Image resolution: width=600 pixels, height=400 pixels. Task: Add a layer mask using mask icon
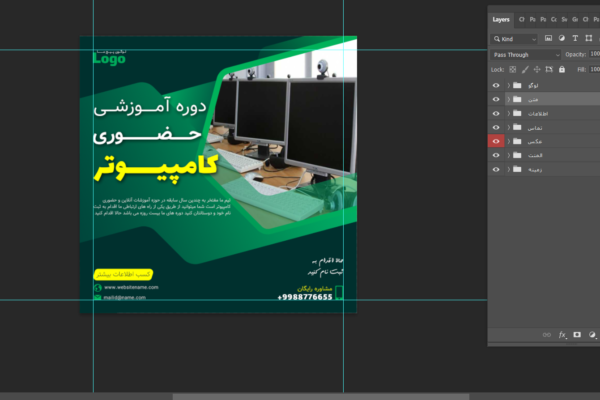pos(577,334)
